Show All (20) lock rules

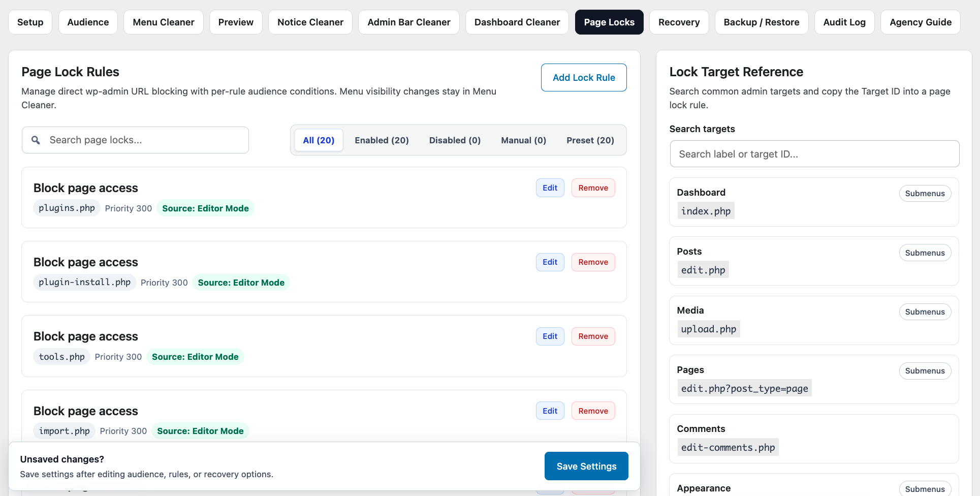(319, 140)
